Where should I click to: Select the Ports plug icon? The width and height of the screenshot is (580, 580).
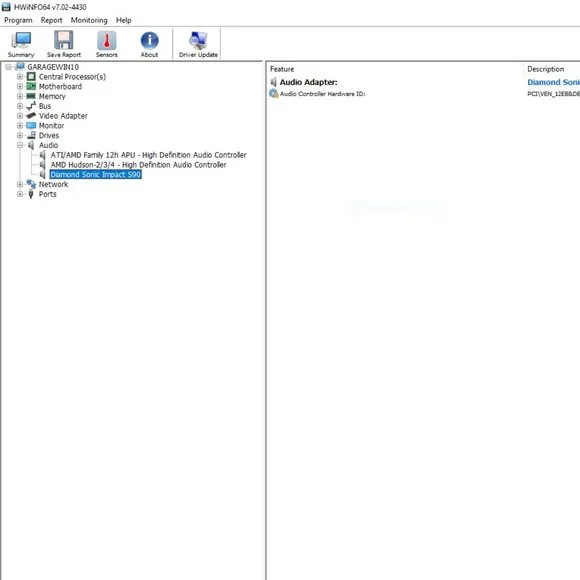(x=31, y=194)
